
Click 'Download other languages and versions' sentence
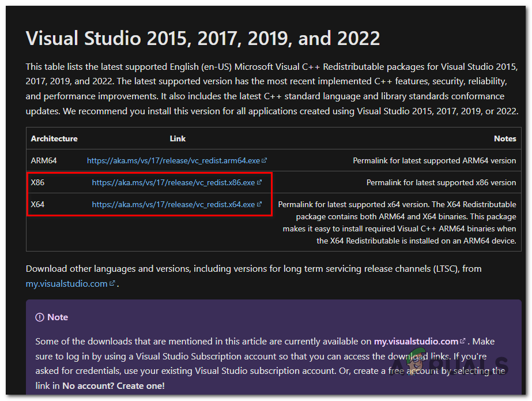tap(254, 276)
